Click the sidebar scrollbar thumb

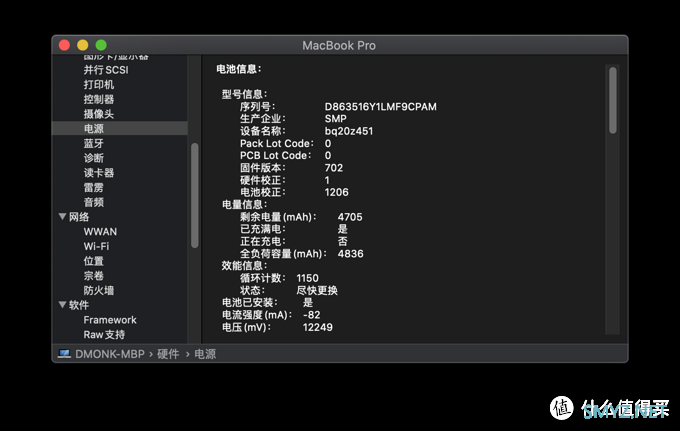click(x=195, y=196)
